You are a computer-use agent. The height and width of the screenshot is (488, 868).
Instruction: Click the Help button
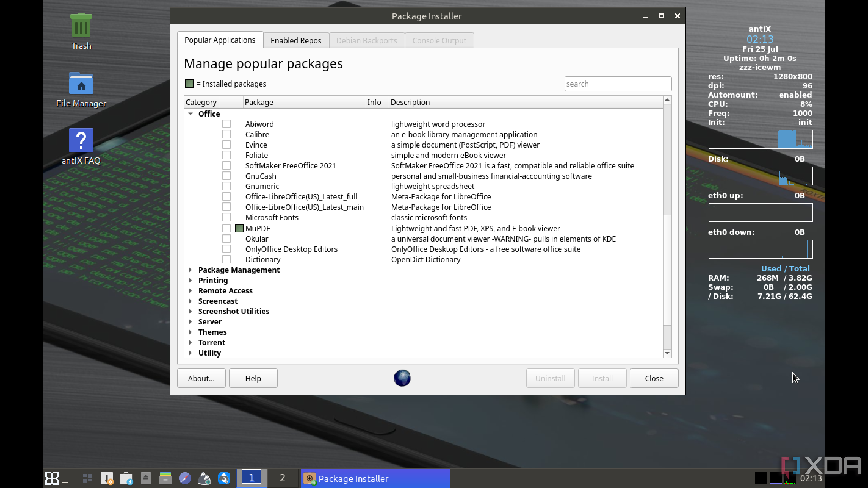[x=253, y=378]
